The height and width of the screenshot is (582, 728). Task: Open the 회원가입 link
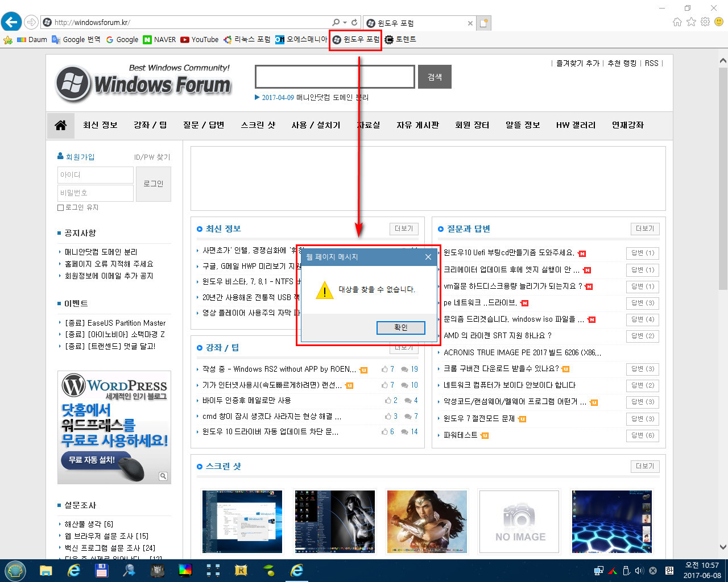click(76, 157)
